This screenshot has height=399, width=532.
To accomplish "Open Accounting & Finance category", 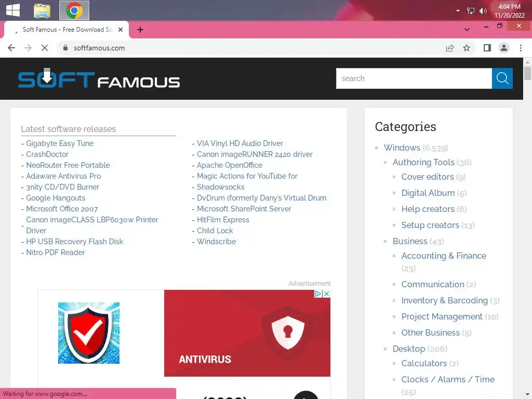I will pyautogui.click(x=444, y=256).
